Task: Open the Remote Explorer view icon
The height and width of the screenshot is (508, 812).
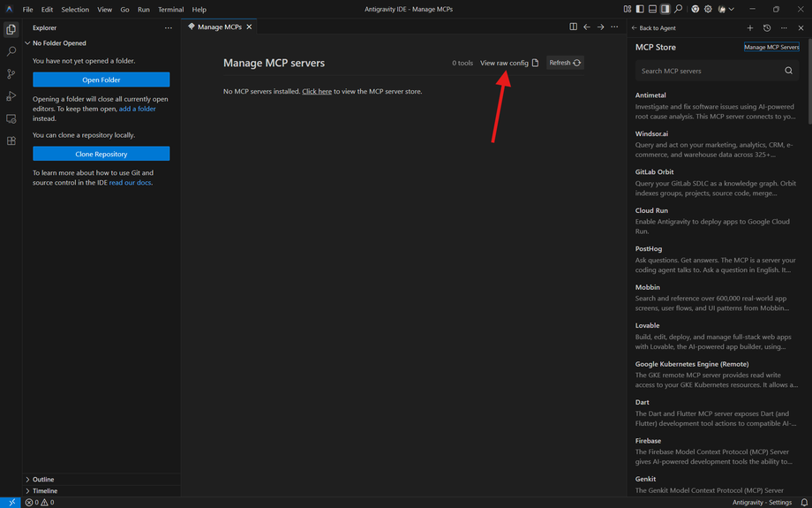Action: coord(11,118)
